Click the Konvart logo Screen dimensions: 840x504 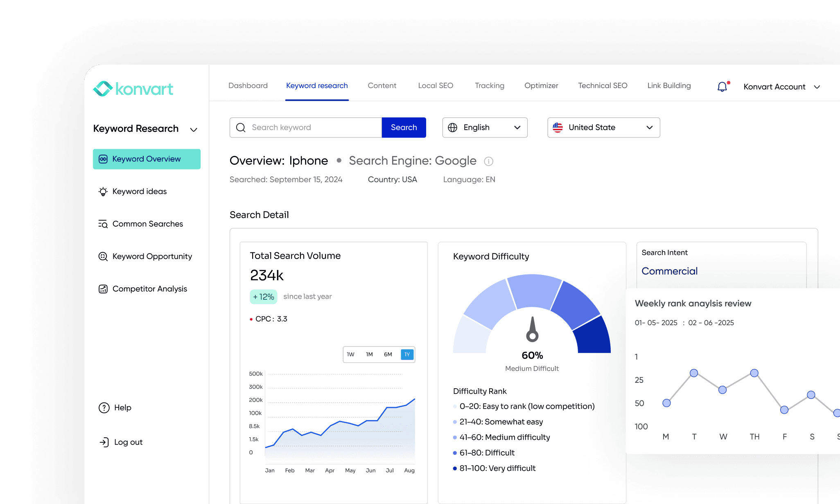(133, 89)
